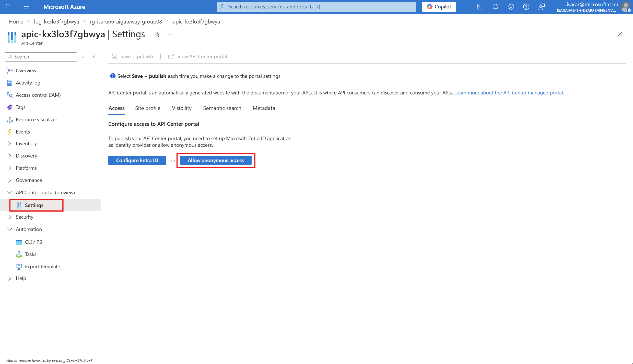Open Access control (IAM)
633x364 pixels.
[38, 95]
